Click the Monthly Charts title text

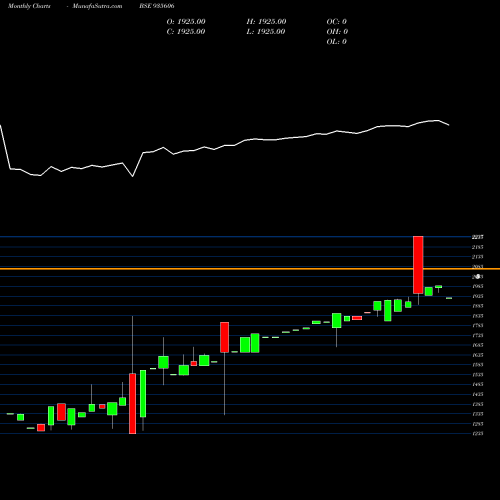tap(29, 6)
